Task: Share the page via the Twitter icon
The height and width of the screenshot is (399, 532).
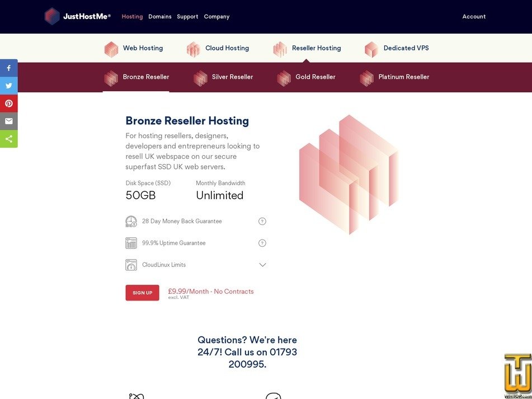Action: (x=8, y=86)
